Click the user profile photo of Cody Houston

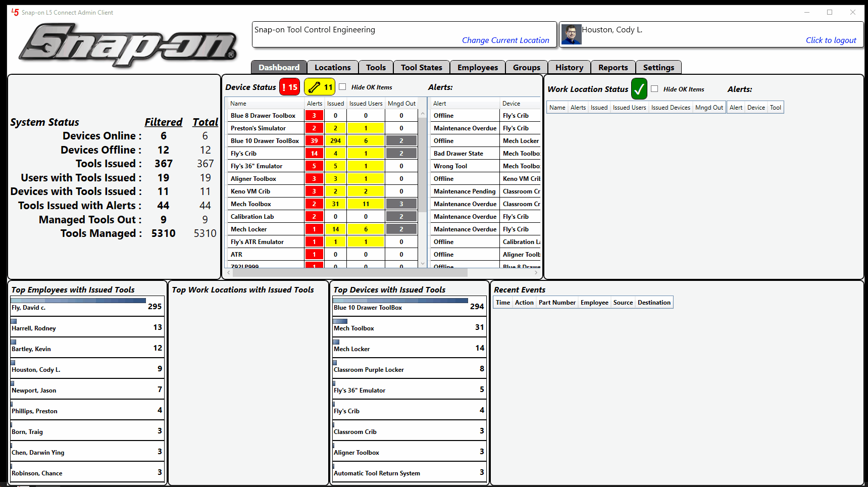[x=572, y=34]
